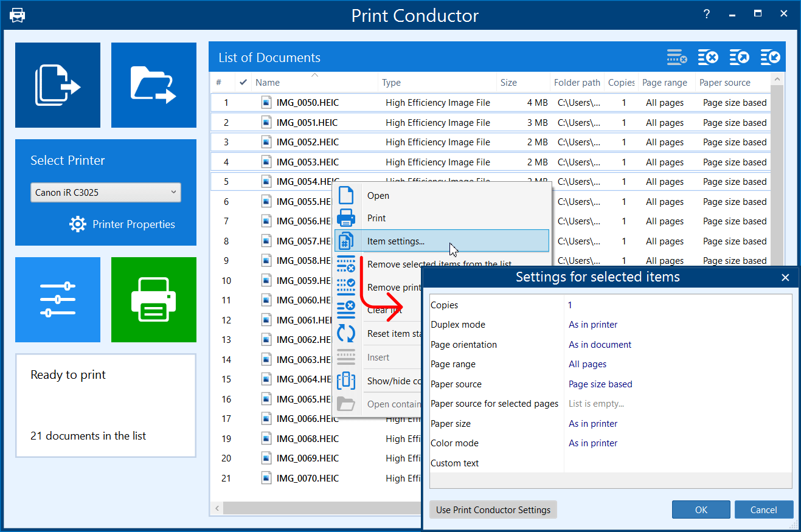
Task: Click the horizontal scrollbar left arrow
Action: pyautogui.click(x=217, y=508)
